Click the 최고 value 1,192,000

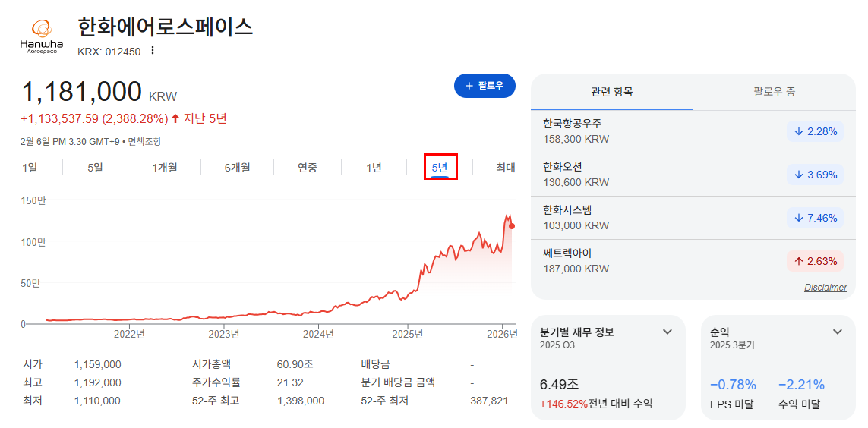tap(97, 382)
